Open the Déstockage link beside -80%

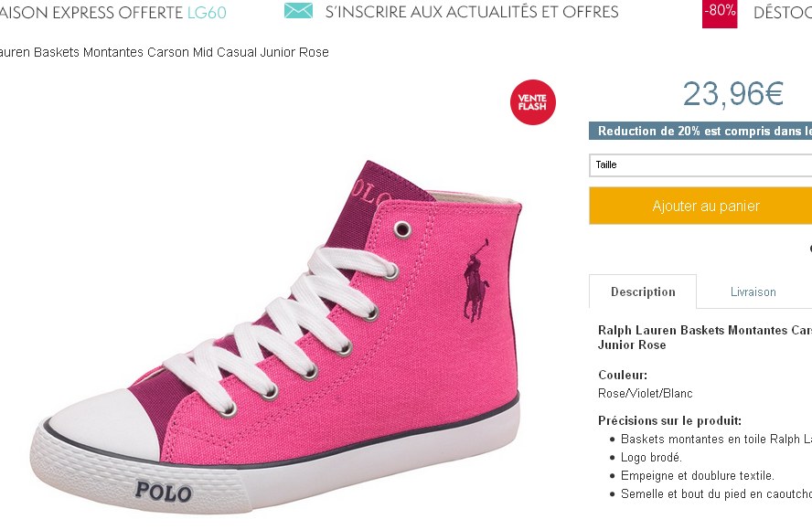click(782, 13)
